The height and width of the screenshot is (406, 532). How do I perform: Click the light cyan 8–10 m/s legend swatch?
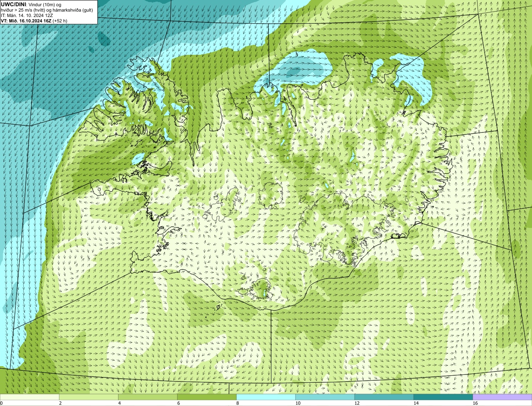pos(266,397)
